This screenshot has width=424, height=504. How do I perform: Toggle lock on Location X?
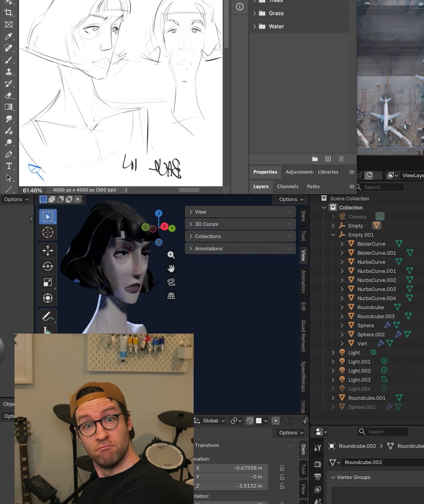(282, 468)
